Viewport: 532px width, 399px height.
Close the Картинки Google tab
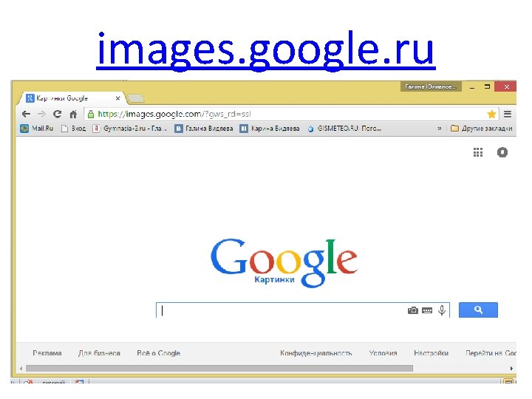117,98
